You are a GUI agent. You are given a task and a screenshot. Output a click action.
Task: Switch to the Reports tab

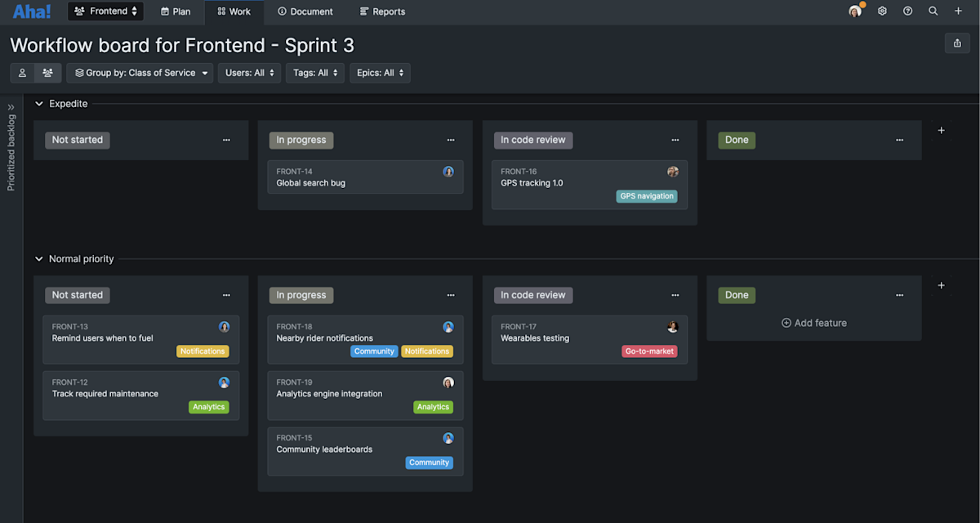tap(381, 11)
